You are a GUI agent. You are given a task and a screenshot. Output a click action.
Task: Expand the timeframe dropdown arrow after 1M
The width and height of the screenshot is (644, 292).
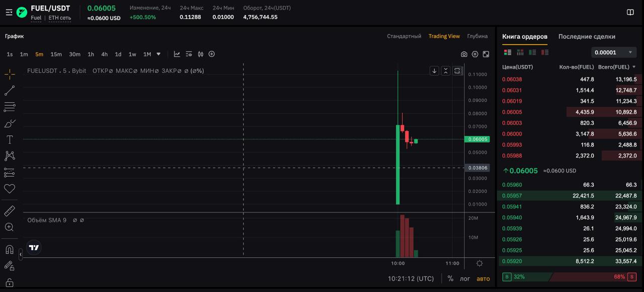coord(158,54)
